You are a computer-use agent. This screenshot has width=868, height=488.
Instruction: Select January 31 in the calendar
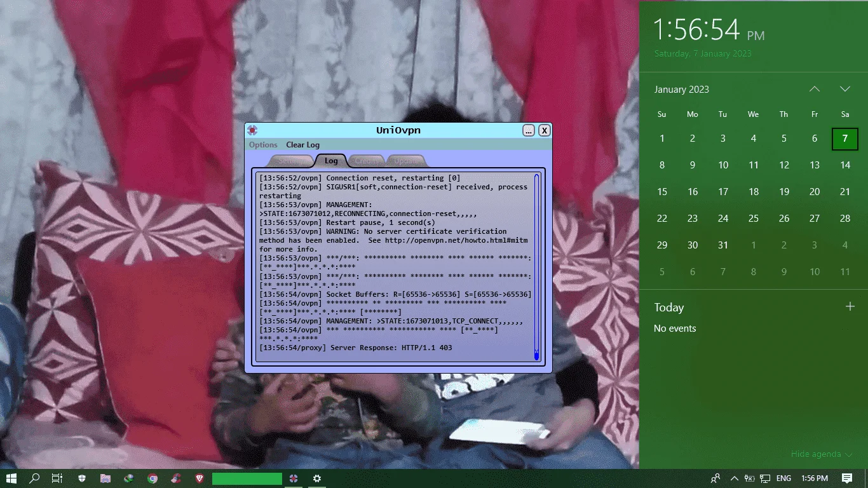723,245
